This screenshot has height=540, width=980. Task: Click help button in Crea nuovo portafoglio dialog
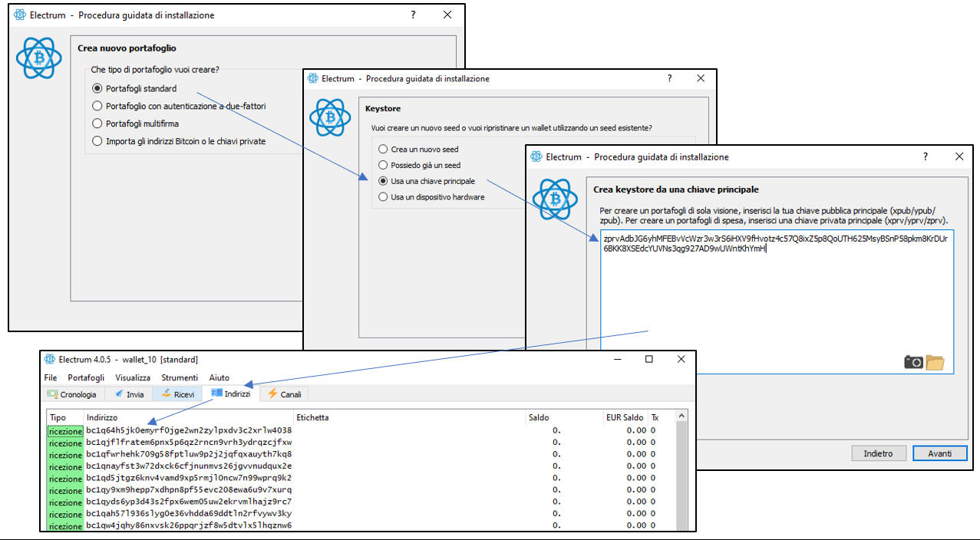413,15
